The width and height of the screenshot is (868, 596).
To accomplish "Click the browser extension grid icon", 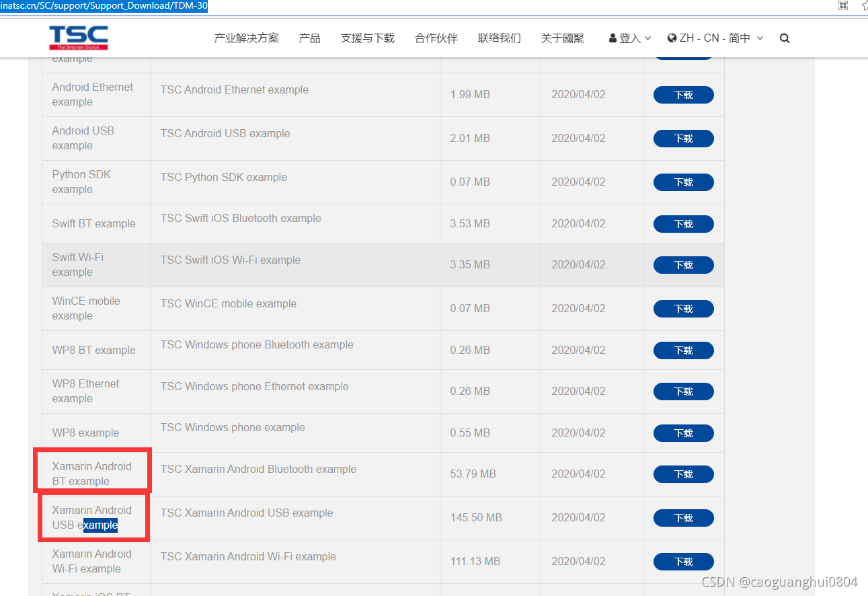I will pyautogui.click(x=843, y=5).
